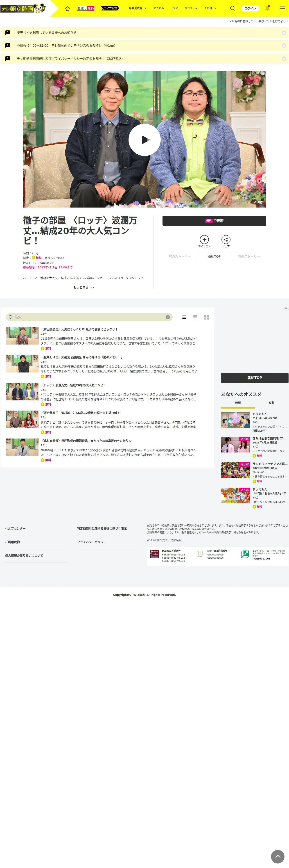Open the ライブ配信 section
This screenshot has width=289, height=868.
pyautogui.click(x=110, y=8)
